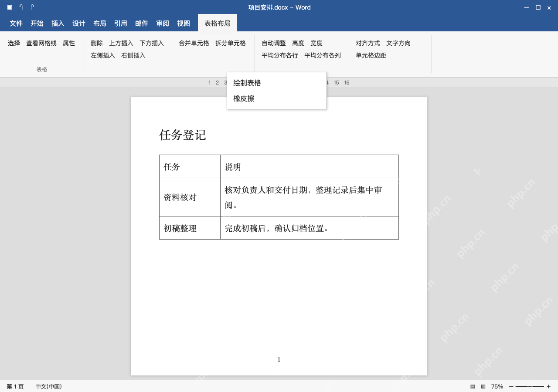
Task: Click 左侧插入 to insert column left
Action: [103, 55]
